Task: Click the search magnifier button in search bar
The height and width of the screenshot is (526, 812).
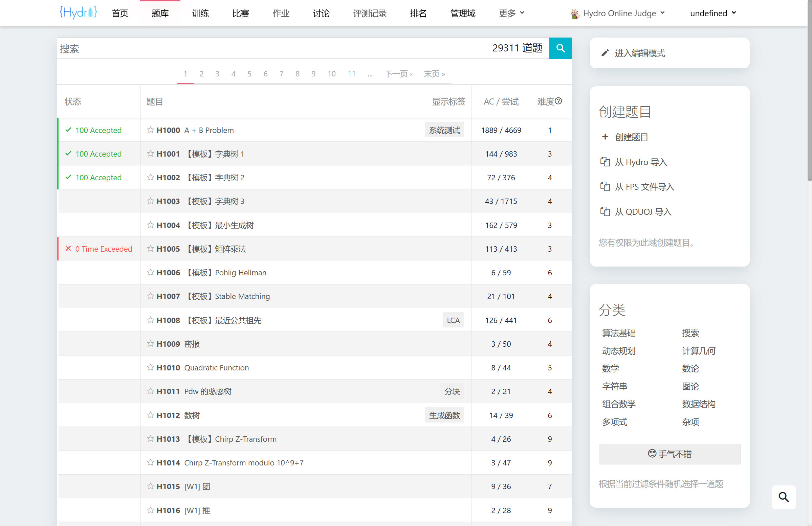Action: pos(560,48)
